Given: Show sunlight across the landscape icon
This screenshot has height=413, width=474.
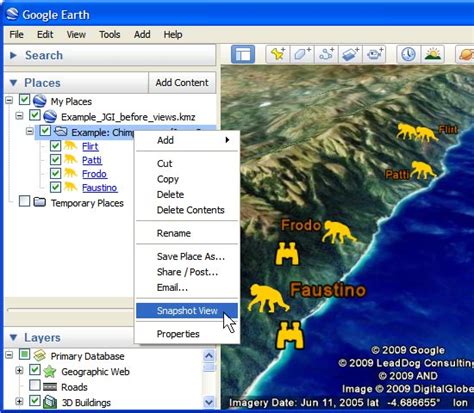Looking at the screenshot, I should (x=433, y=54).
